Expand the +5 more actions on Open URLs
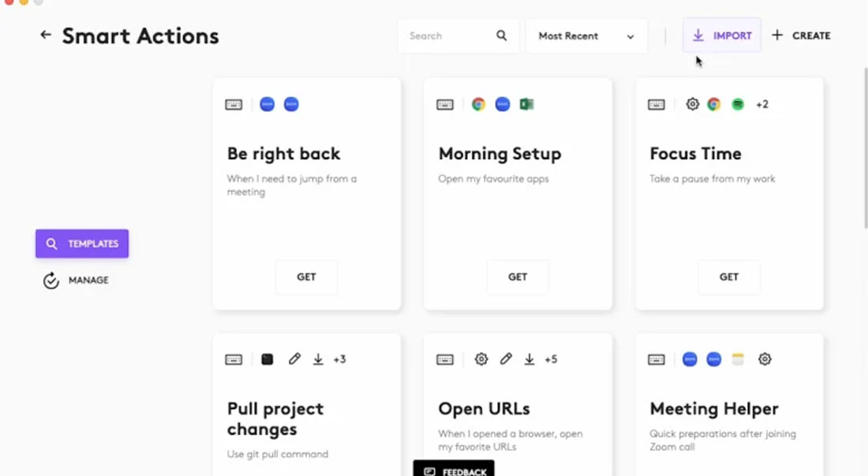The height and width of the screenshot is (476, 868). click(x=551, y=359)
